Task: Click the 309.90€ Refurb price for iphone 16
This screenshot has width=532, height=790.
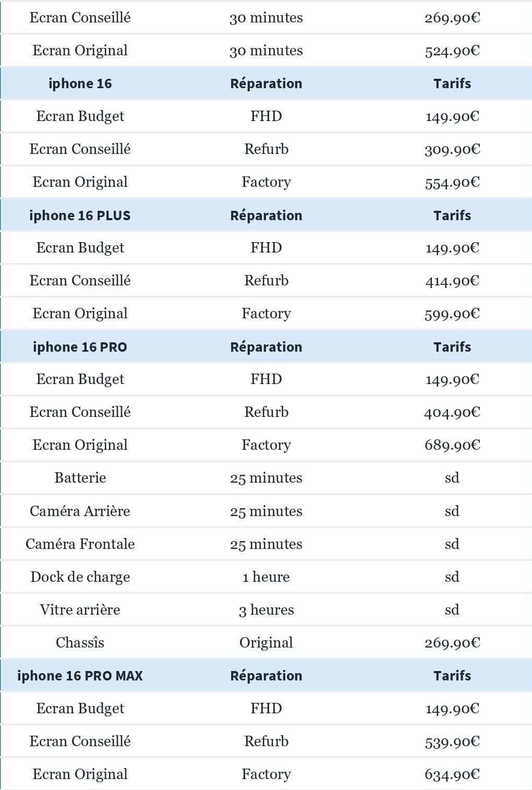Action: pos(452,149)
